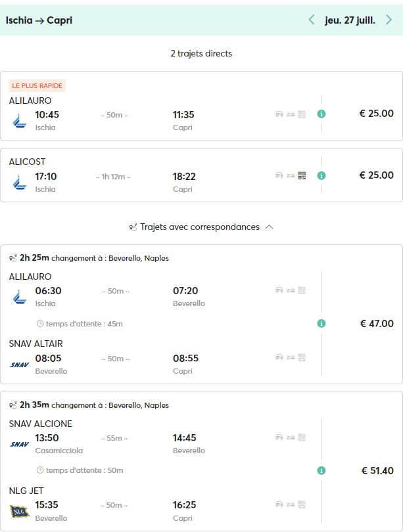This screenshot has height=532, width=403.
Task: Click the jeu. 27 juill. date selector
Action: point(350,20)
